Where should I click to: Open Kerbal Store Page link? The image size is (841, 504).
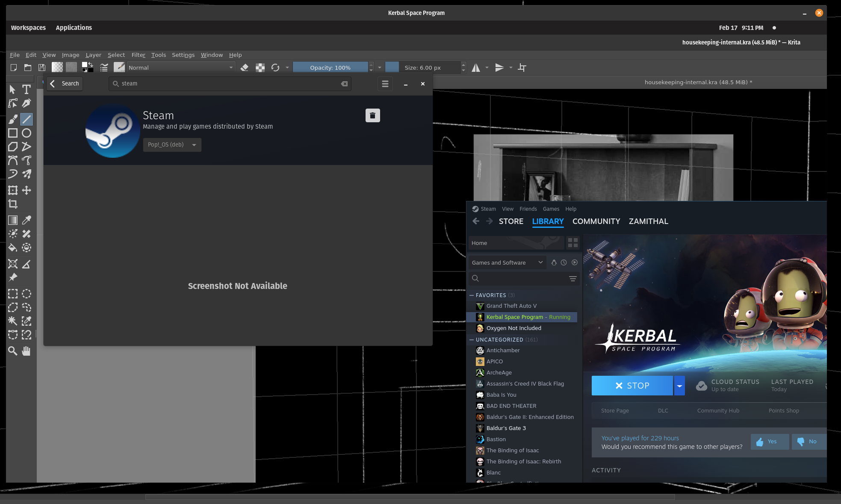(x=615, y=410)
